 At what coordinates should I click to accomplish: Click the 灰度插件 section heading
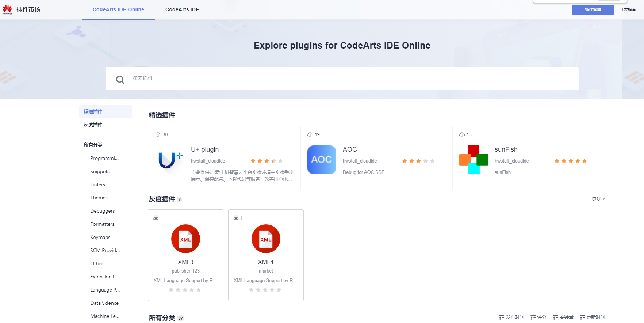tap(162, 199)
